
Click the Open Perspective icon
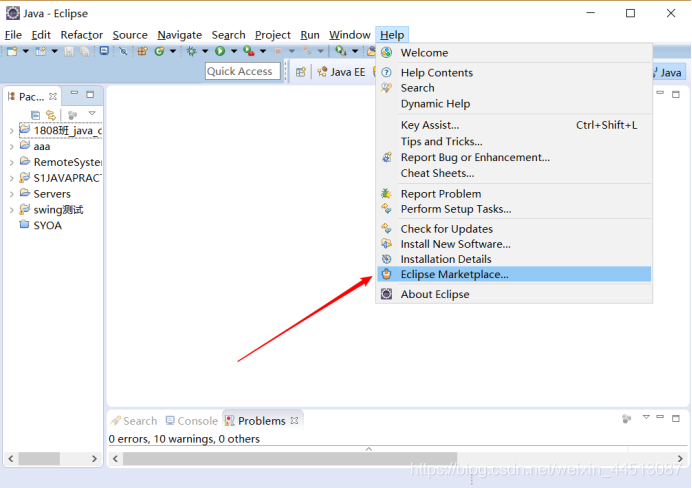tap(301, 72)
